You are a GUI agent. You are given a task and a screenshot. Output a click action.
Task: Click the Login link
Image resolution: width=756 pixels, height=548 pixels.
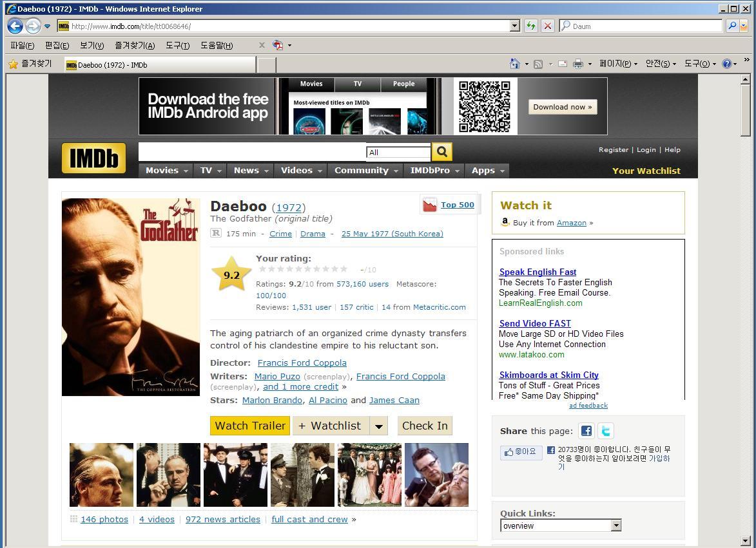[646, 150]
